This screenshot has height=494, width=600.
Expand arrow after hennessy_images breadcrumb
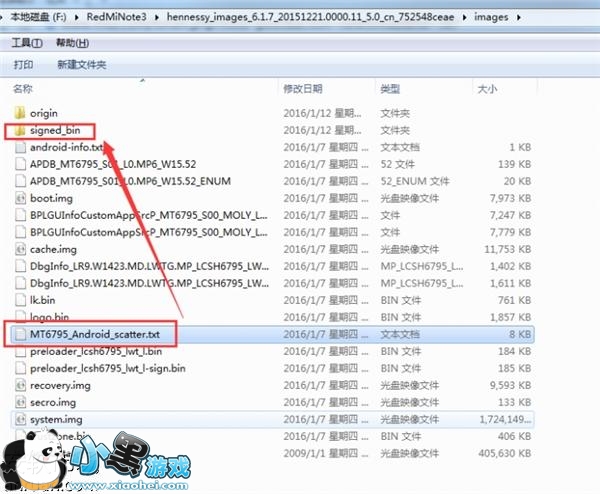464,17
